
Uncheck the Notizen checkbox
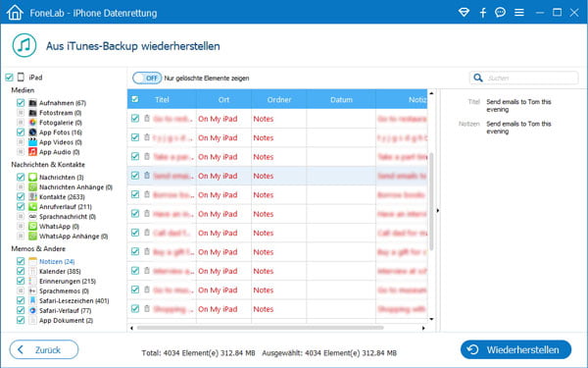pyautogui.click(x=21, y=261)
